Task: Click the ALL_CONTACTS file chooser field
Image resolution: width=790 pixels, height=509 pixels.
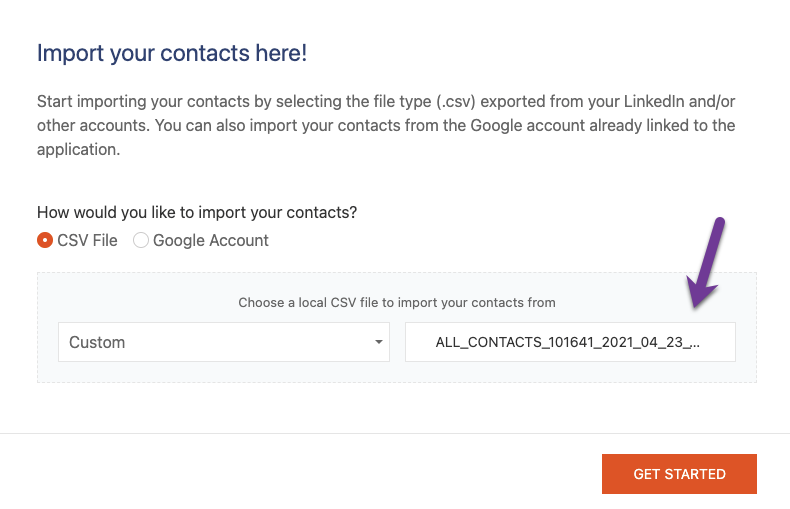Action: pyautogui.click(x=569, y=342)
